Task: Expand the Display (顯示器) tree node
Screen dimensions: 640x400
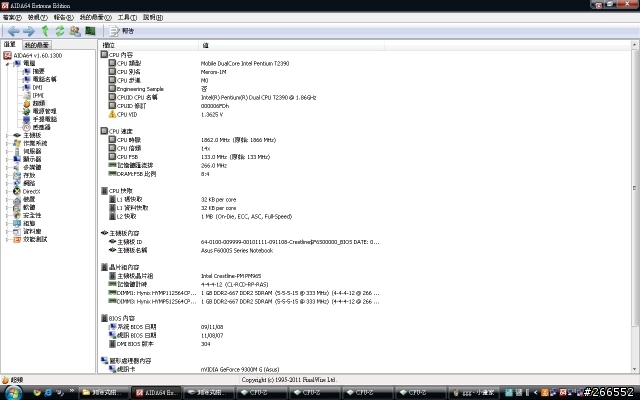Action: [x=7, y=159]
